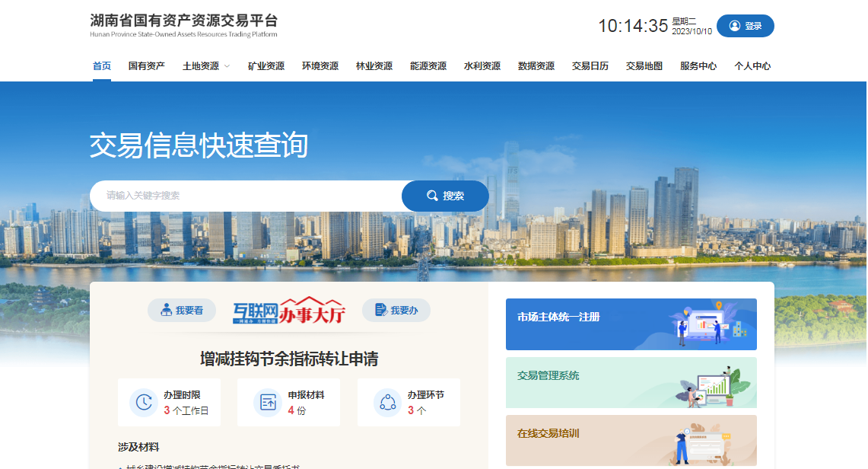The height and width of the screenshot is (469, 868).
Task: Click the 办理环节 circular nodes icon
Action: click(x=387, y=402)
